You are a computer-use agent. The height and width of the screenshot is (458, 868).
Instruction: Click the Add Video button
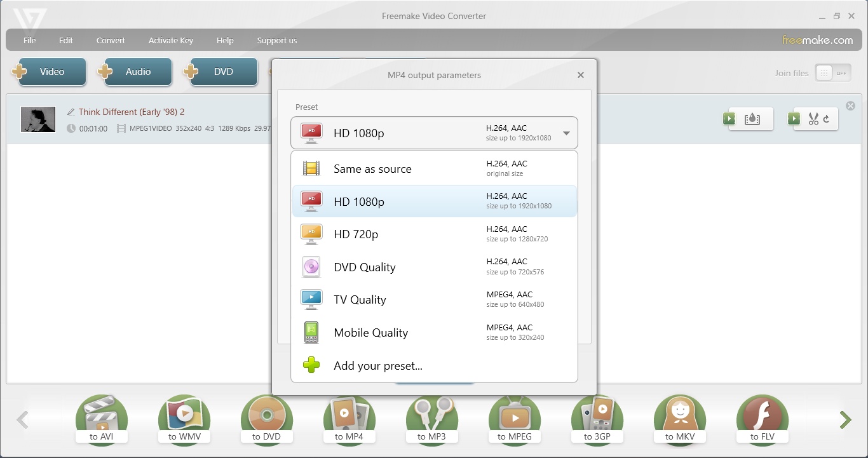[x=51, y=72]
